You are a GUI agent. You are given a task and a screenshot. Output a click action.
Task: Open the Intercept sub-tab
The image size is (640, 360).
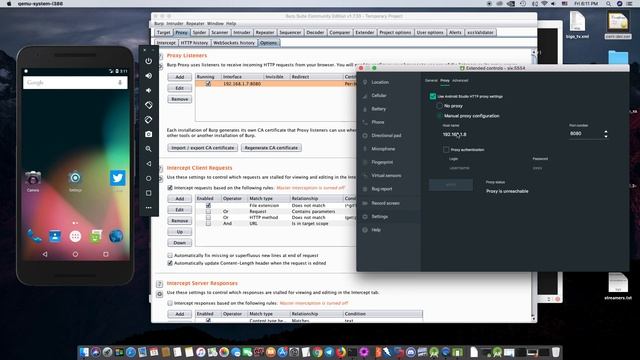(166, 42)
